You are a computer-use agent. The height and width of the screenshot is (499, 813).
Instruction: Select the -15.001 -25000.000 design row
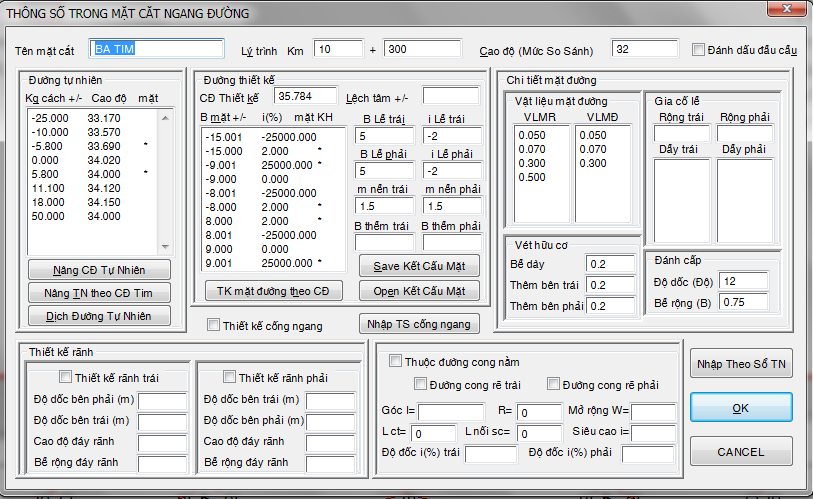273,137
